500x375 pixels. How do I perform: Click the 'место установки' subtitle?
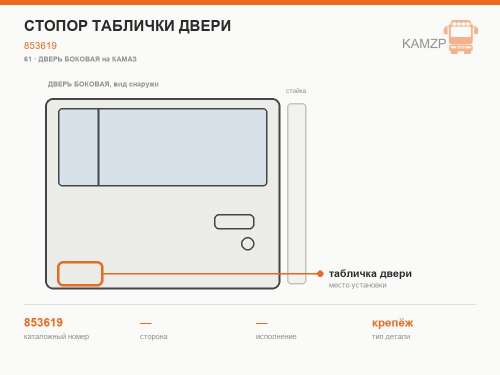[x=358, y=285]
